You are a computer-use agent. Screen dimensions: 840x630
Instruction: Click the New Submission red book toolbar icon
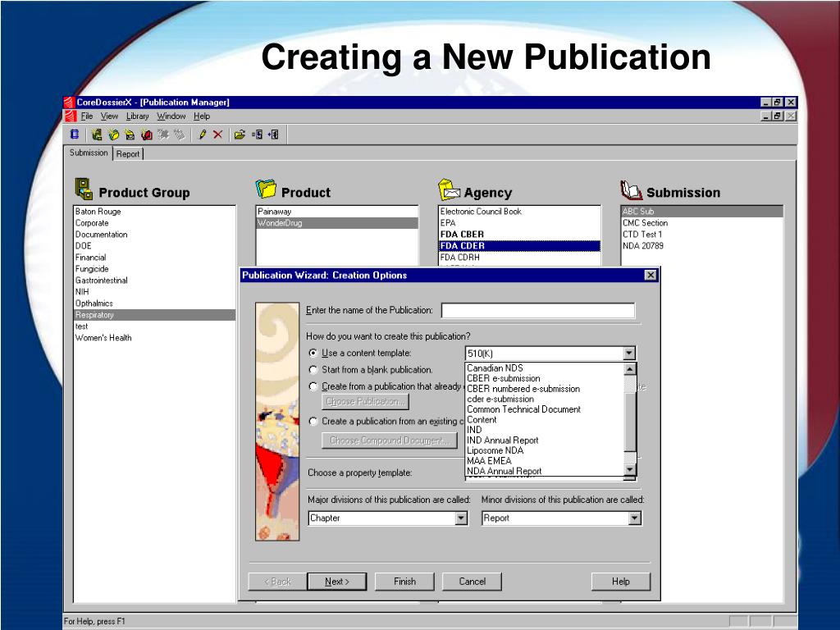click(x=147, y=135)
